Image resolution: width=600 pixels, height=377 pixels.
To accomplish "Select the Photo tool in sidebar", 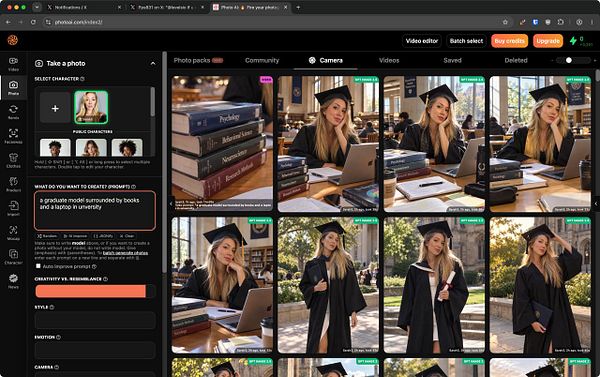I will [13, 88].
